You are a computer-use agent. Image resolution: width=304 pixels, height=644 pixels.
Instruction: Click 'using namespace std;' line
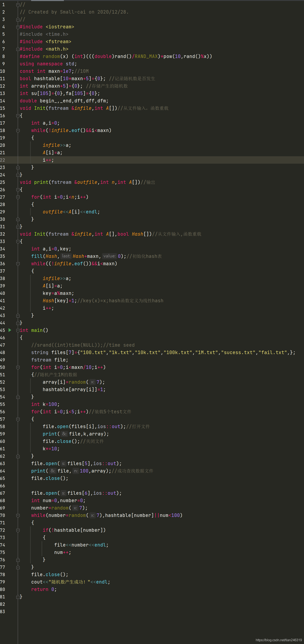(x=48, y=64)
